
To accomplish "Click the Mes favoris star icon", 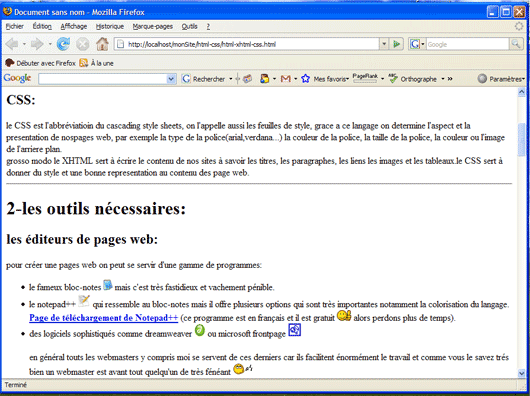I will point(305,79).
